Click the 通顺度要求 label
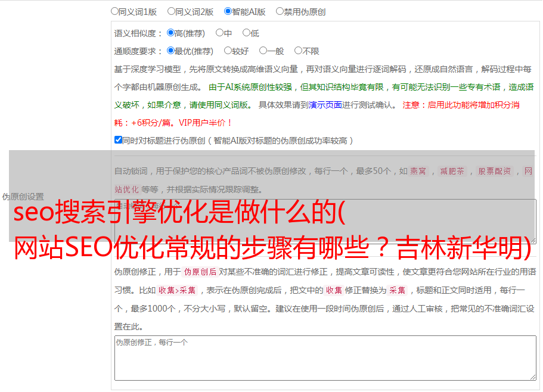Screen dimensions: 543x392 coord(138,52)
